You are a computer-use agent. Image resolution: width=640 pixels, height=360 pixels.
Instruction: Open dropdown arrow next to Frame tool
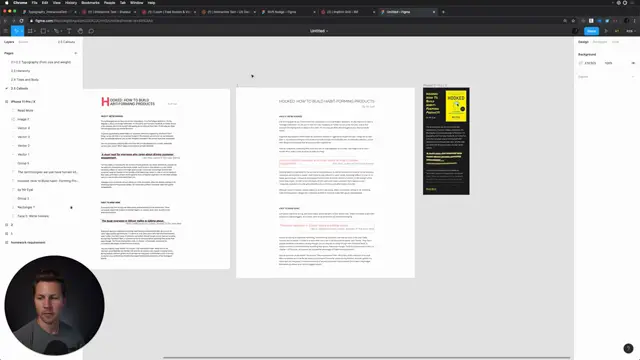pyautogui.click(x=35, y=31)
